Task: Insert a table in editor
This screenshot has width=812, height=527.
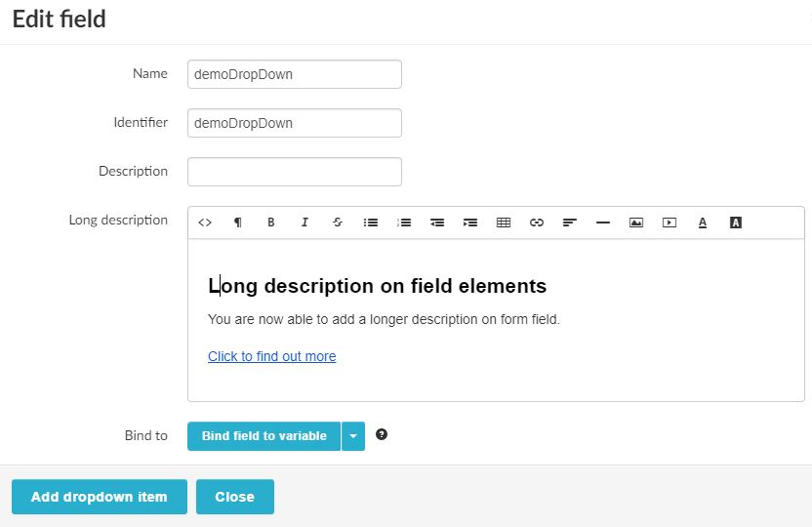Action: click(x=504, y=223)
